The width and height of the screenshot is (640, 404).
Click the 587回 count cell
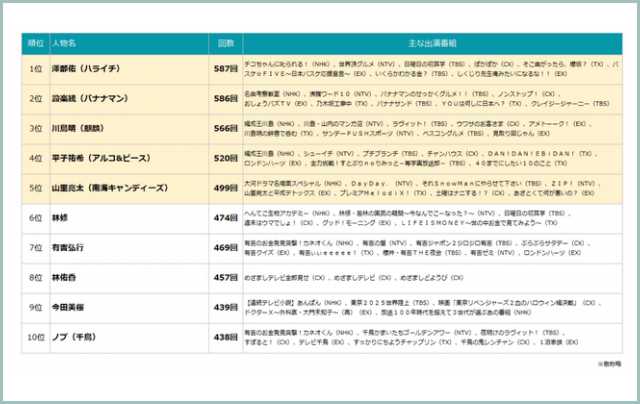(225, 69)
